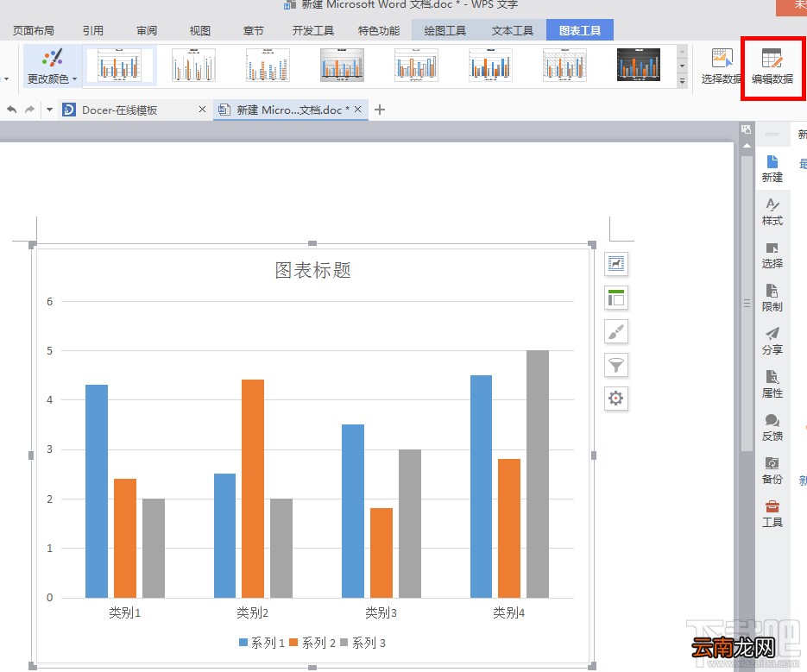This screenshot has height=672, width=807.
Task: Click the 类别1 axis label
Action: tap(124, 612)
